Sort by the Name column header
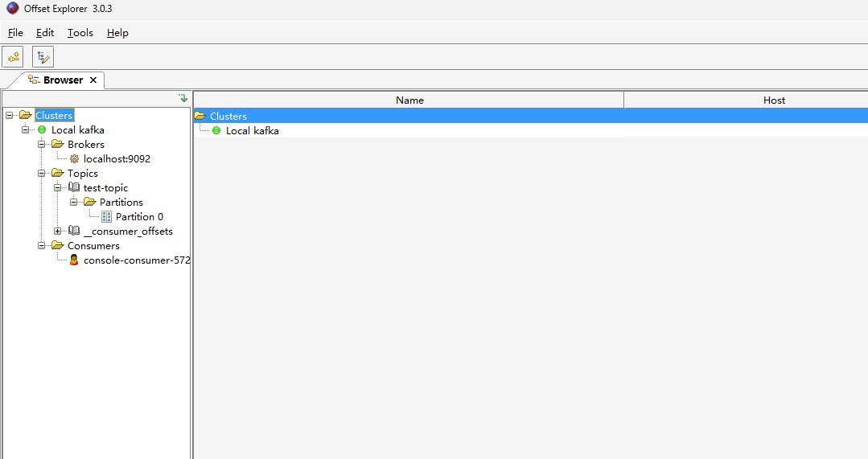The image size is (868, 459). tap(409, 100)
